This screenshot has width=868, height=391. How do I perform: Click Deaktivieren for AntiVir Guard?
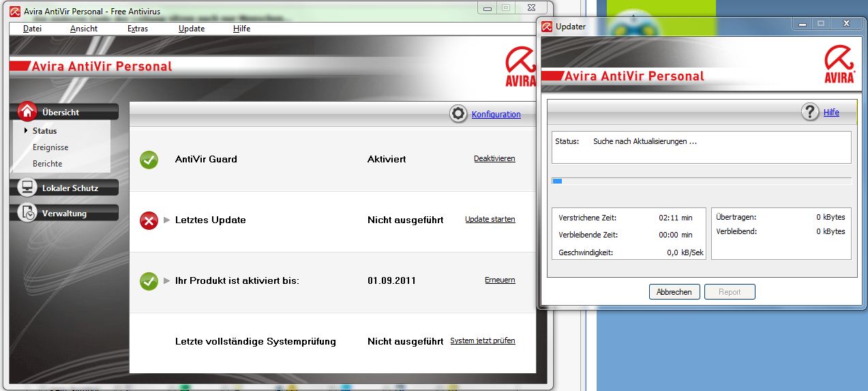(494, 158)
